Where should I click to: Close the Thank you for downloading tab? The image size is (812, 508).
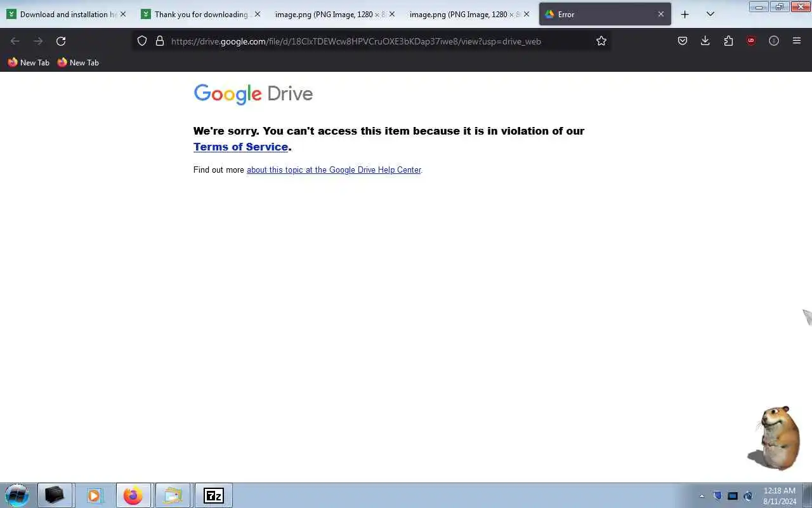coord(258,14)
